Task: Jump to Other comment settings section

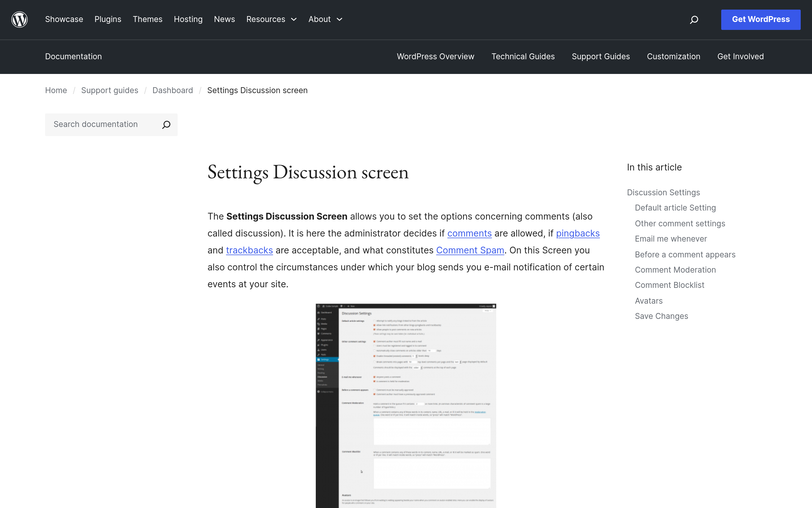Action: (680, 224)
